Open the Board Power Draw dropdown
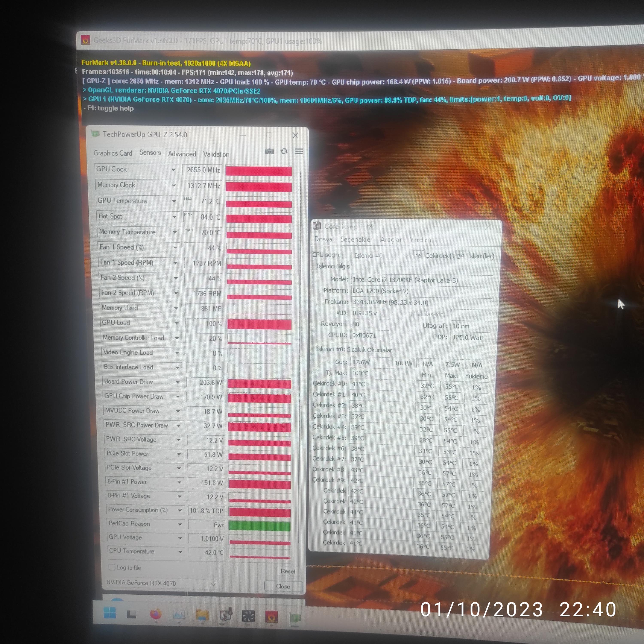Image resolution: width=644 pixels, height=644 pixels. click(x=178, y=382)
